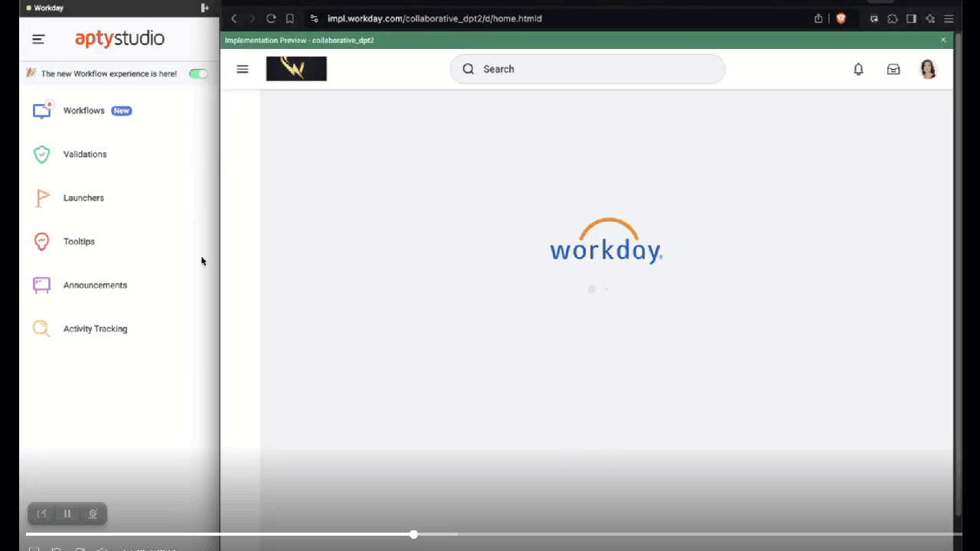Open the Leo AI sparkle icon
Image resolution: width=980 pixels, height=551 pixels.
pos(930,18)
